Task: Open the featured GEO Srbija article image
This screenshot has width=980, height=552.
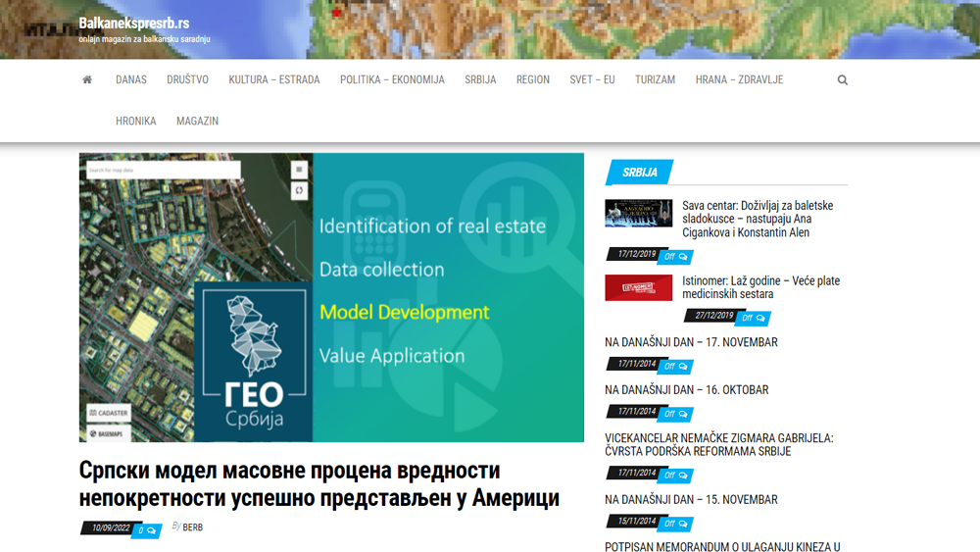Action: [x=331, y=297]
